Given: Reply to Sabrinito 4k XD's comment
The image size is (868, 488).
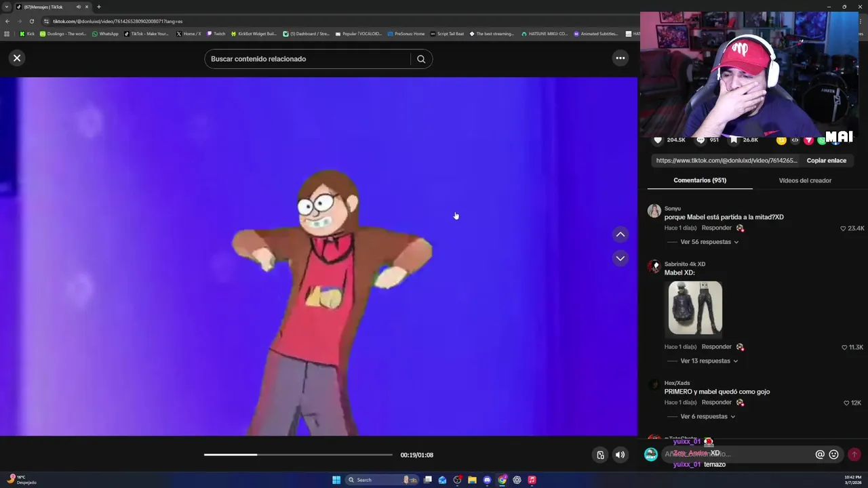Looking at the screenshot, I should 716,347.
